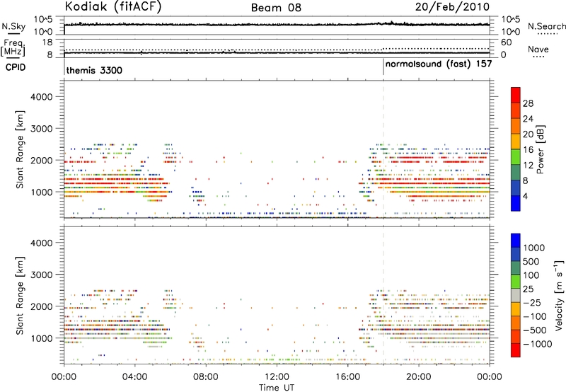This screenshot has width=566, height=392.
Task: Click the gray -25 to 25 velocity band
Action: [x=516, y=295]
